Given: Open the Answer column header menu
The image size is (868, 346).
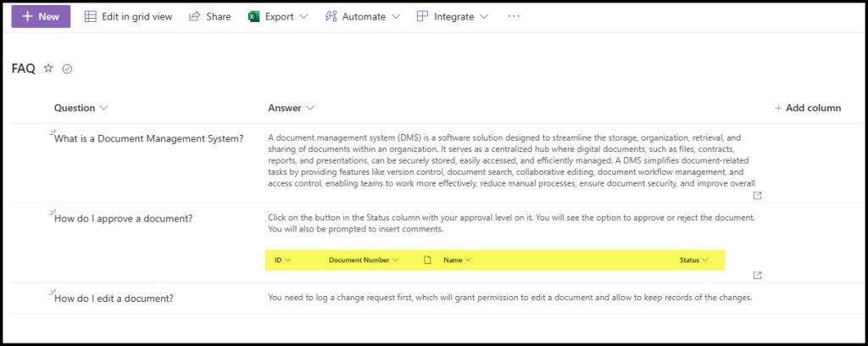Looking at the screenshot, I should coord(310,108).
